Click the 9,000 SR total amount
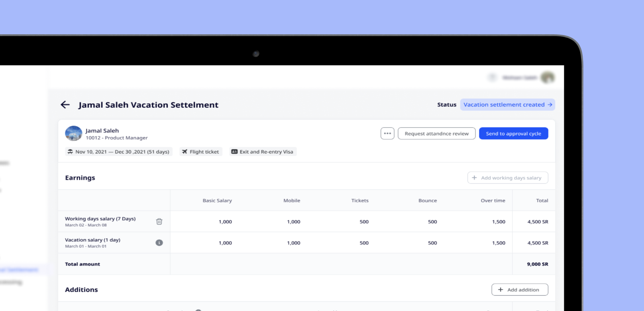This screenshot has width=644, height=311. click(537, 264)
